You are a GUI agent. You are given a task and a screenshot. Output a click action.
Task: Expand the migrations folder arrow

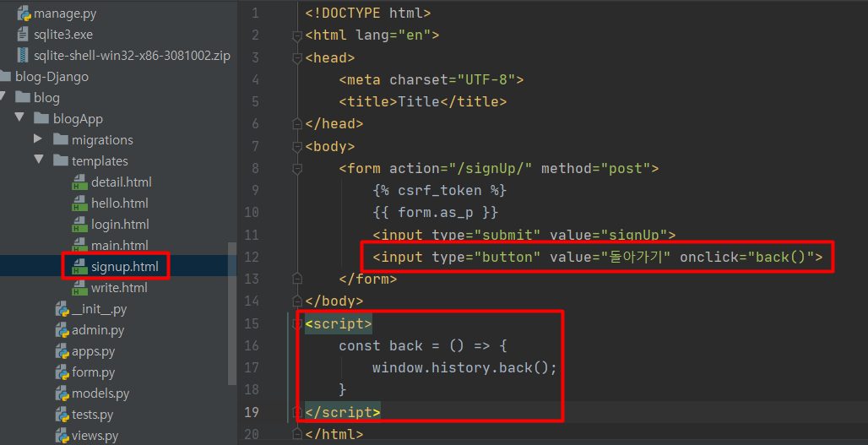pos(38,138)
